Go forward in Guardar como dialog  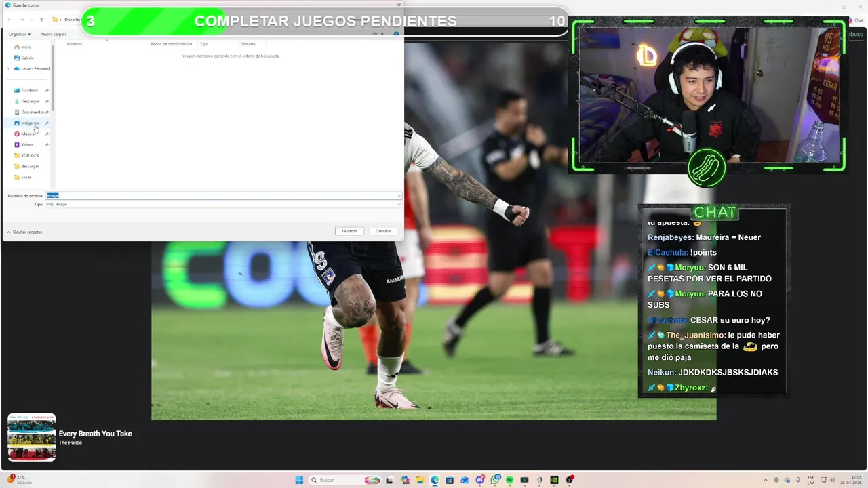pos(21,20)
